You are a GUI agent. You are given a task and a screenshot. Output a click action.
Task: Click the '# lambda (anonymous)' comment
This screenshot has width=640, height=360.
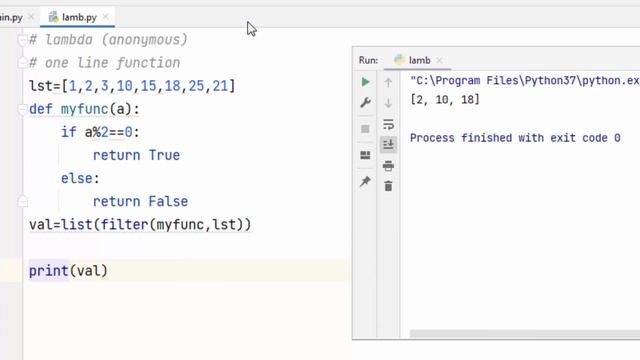tap(108, 40)
